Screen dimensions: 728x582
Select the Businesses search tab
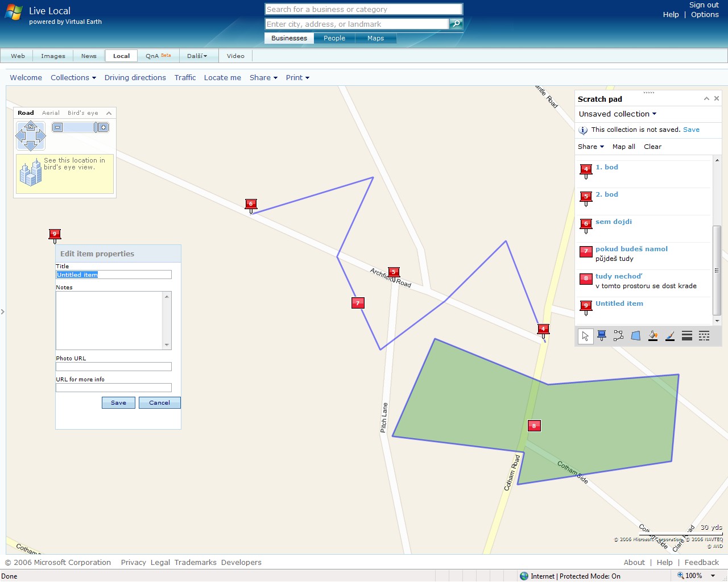pos(289,38)
